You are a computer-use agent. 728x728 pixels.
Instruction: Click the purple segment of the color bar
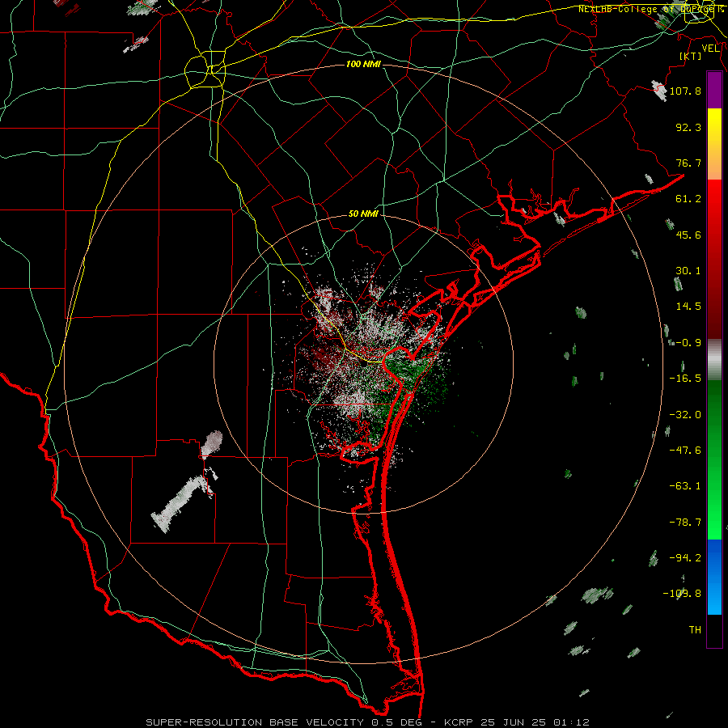(714, 91)
